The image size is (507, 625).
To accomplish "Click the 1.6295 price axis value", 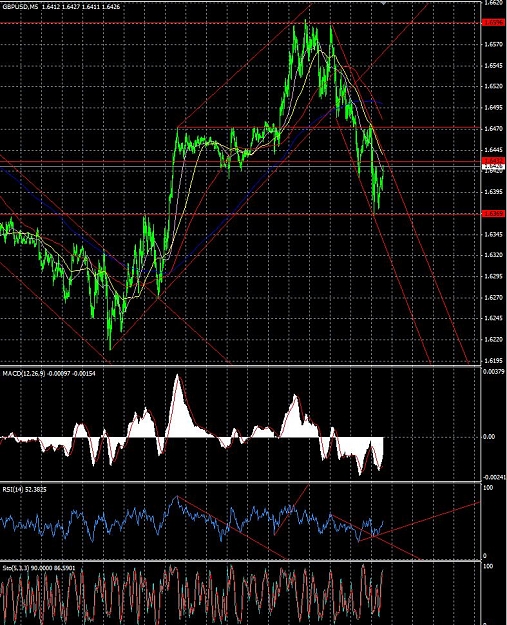I will 493,276.
